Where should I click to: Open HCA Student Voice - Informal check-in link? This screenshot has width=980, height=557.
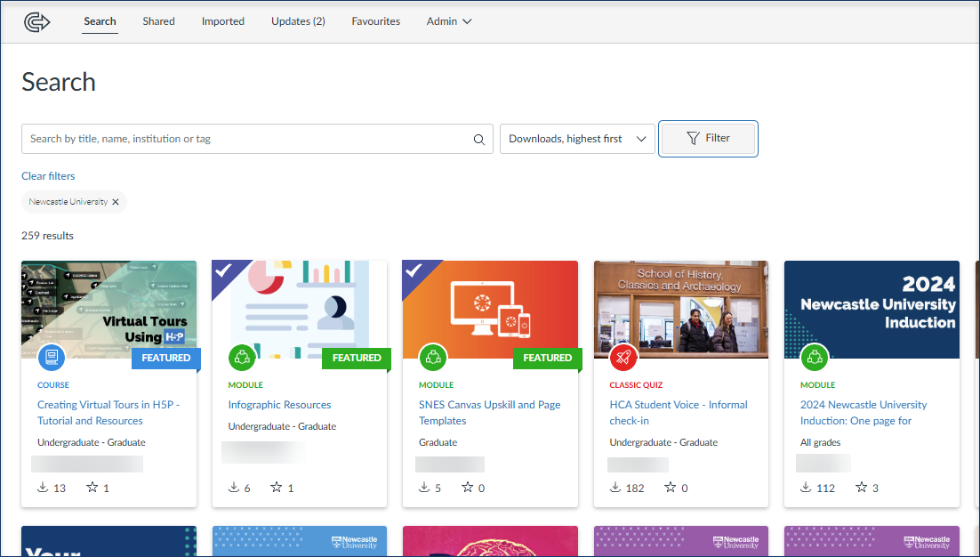pos(679,413)
